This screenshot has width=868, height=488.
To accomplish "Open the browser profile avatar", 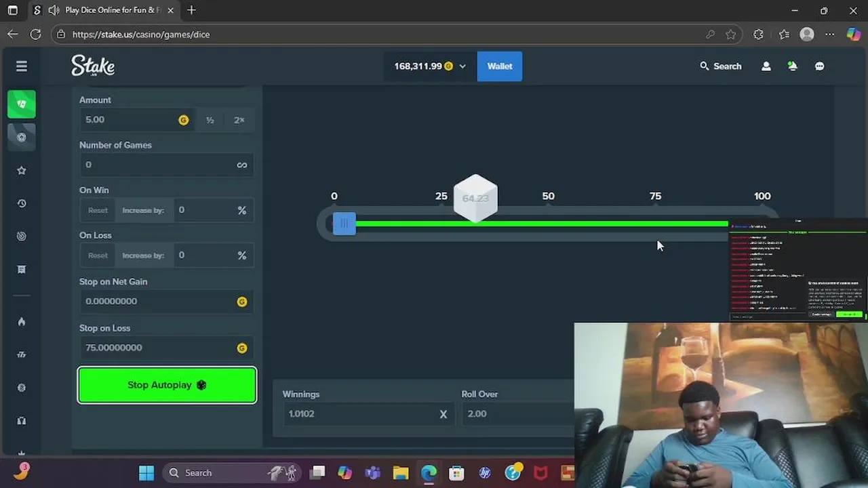I will point(807,34).
